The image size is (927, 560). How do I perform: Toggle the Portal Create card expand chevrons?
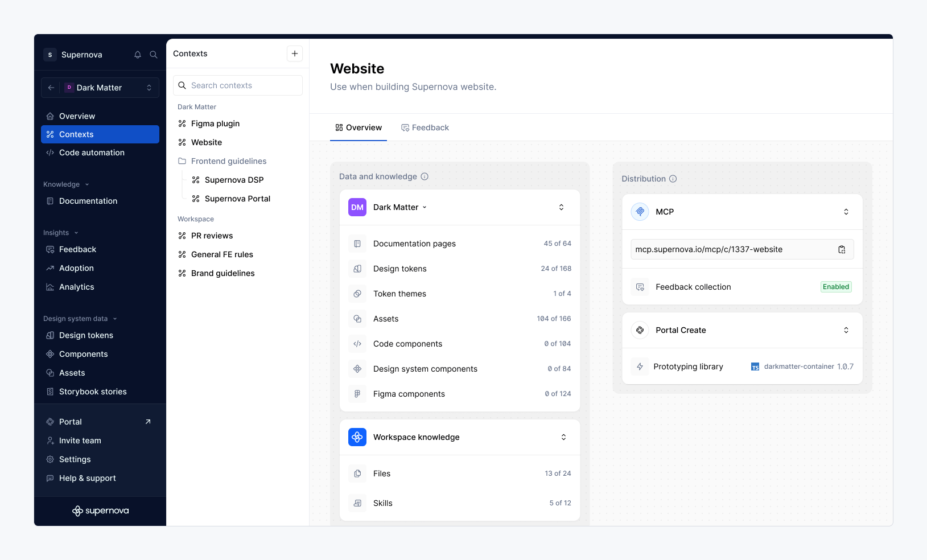click(x=846, y=330)
